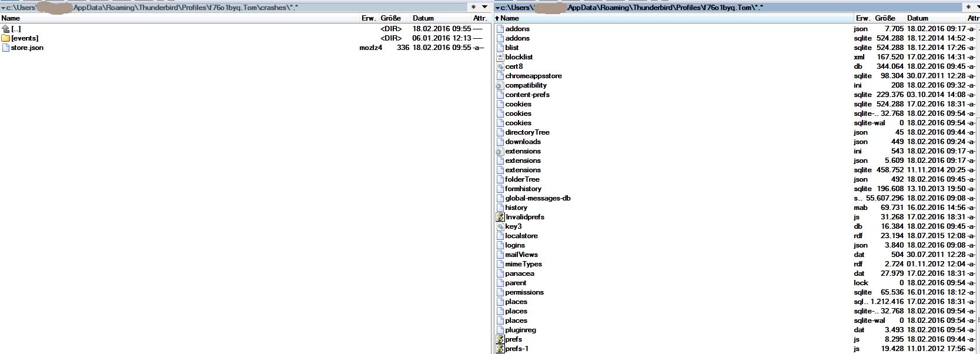
Task: Click the parent directory up-arrow icon [..]
Action: [6, 29]
